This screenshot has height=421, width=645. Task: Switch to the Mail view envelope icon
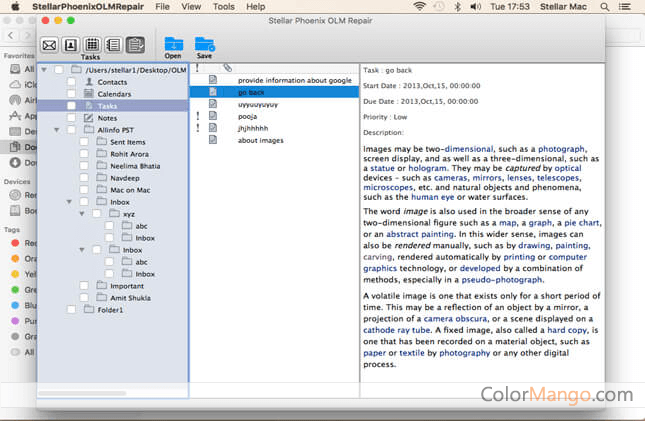click(49, 44)
